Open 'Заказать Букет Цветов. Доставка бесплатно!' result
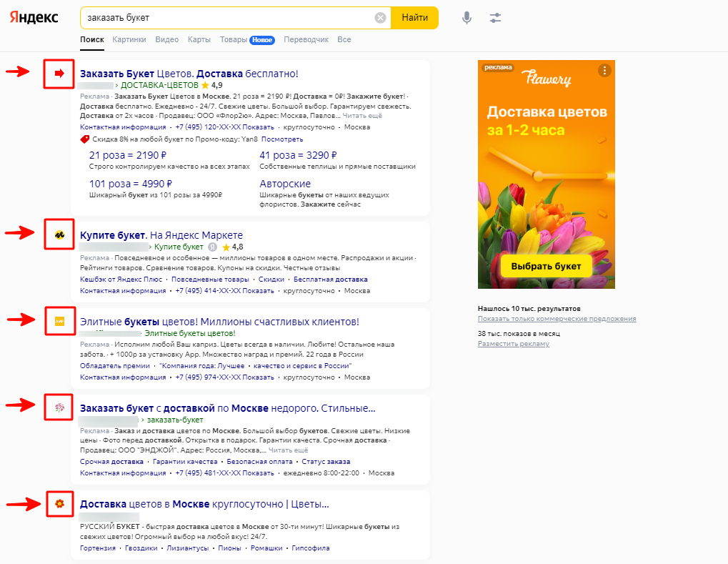Viewport: 728px width, 564px height. [x=189, y=74]
